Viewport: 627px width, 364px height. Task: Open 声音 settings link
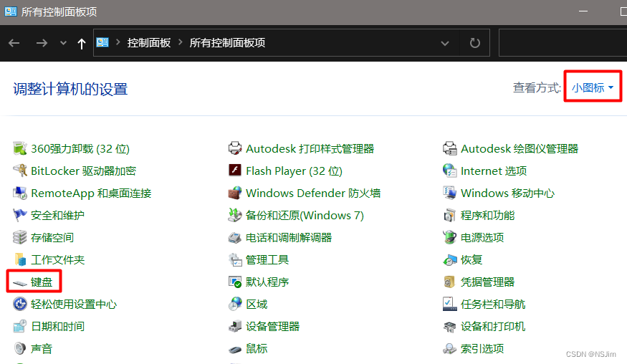pyautogui.click(x=42, y=348)
